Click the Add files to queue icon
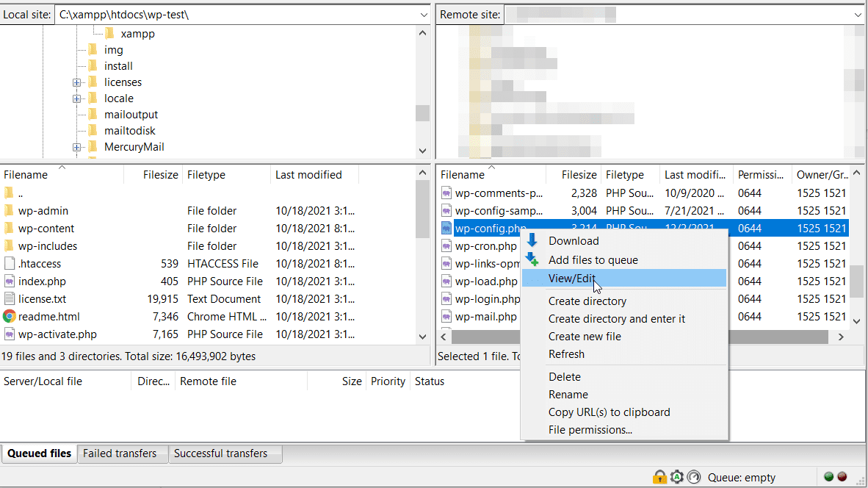This screenshot has height=488, width=868. (532, 259)
